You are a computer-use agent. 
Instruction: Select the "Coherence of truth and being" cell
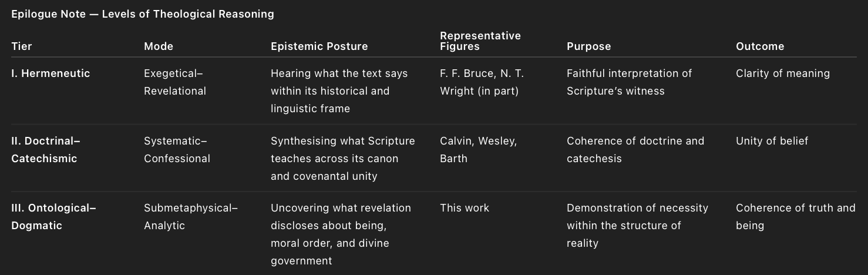coord(795,217)
